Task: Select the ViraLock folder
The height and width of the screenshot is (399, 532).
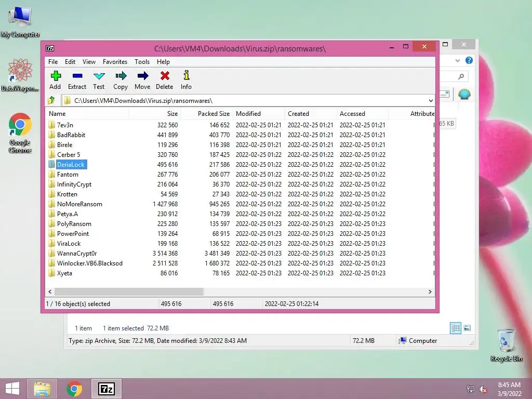Action: click(x=69, y=243)
